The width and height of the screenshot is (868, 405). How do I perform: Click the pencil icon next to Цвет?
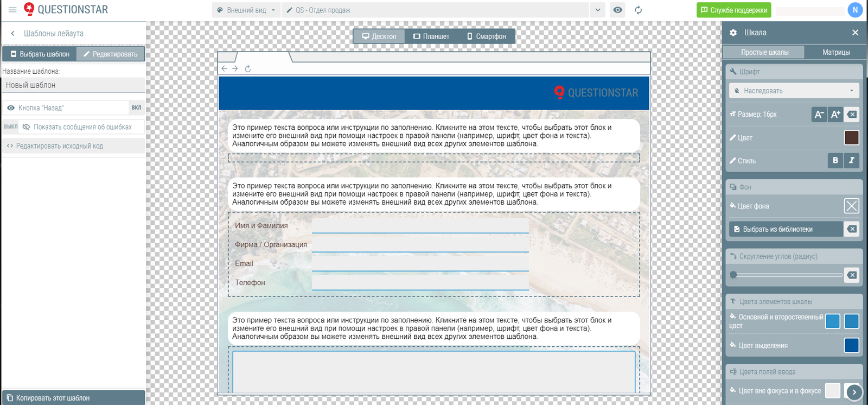(733, 137)
